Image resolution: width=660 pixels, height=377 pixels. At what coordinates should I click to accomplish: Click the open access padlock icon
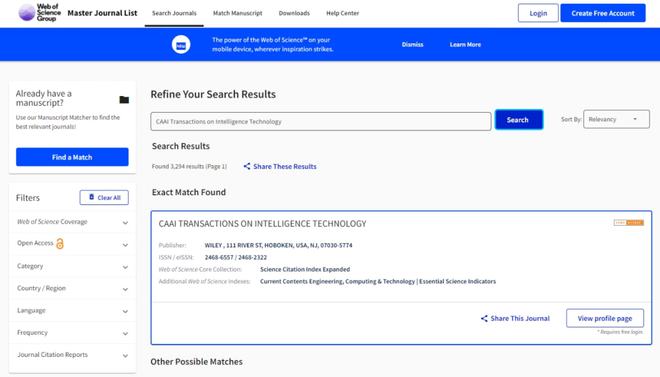[x=60, y=244]
